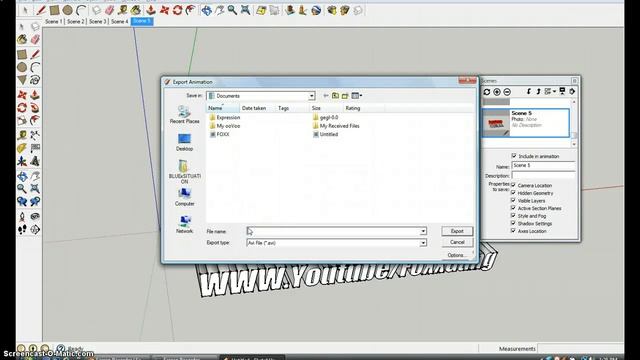Screen dimensions: 640x360
Task: Open Scenes panel view options dropdown
Action: pos(550,92)
